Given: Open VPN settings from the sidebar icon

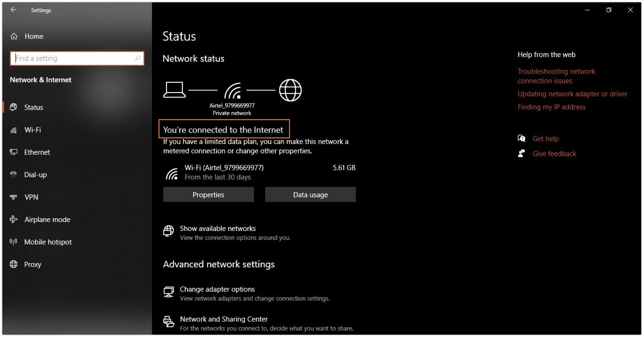Looking at the screenshot, I should point(14,197).
